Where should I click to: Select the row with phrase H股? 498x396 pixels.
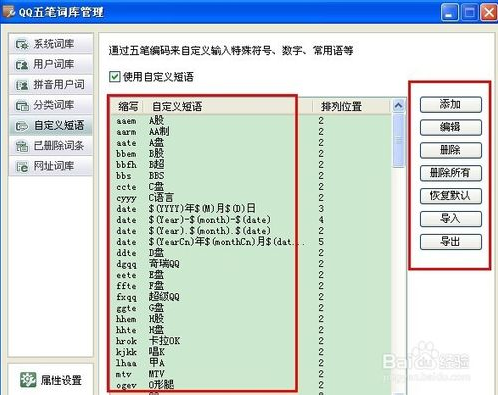click(x=250, y=319)
